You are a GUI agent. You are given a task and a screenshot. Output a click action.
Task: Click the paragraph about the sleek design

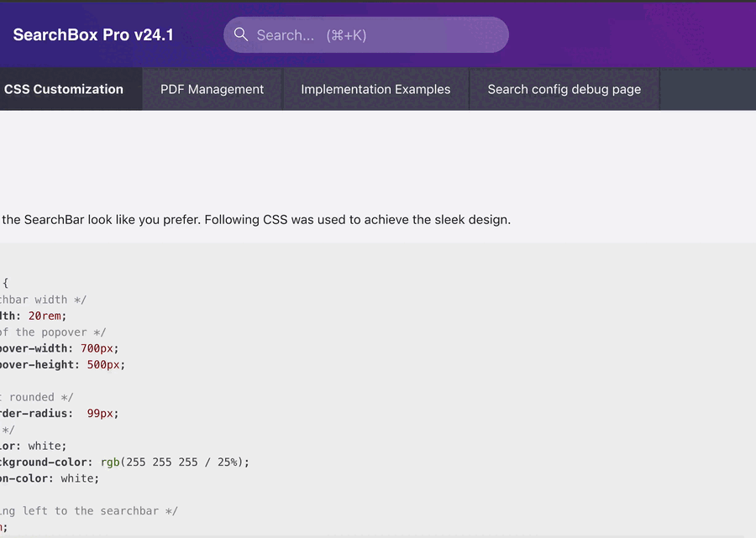(x=255, y=220)
